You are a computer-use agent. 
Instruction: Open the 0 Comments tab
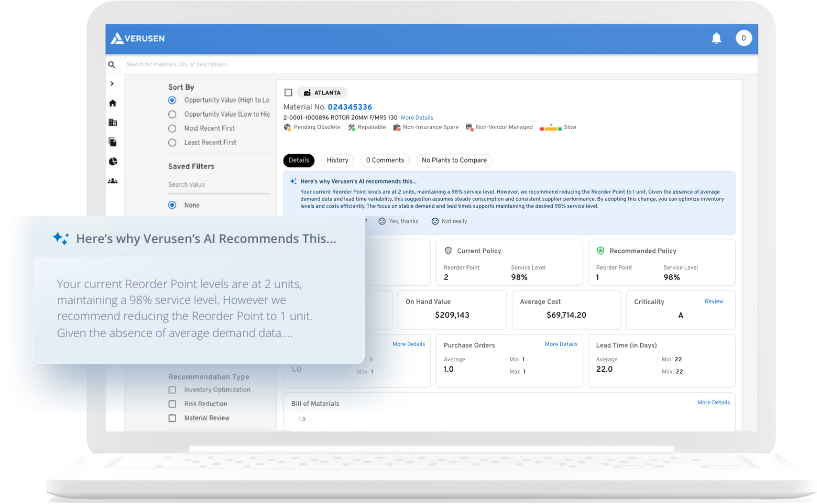pyautogui.click(x=385, y=161)
